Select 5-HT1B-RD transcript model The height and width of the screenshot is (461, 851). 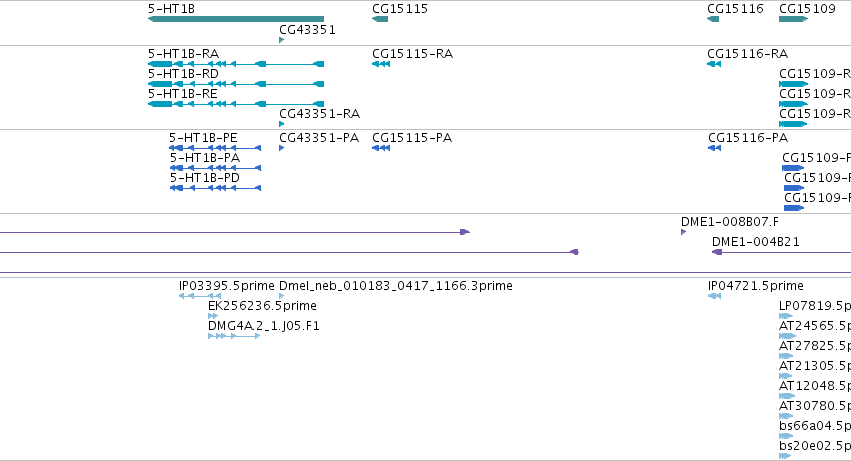point(236,84)
